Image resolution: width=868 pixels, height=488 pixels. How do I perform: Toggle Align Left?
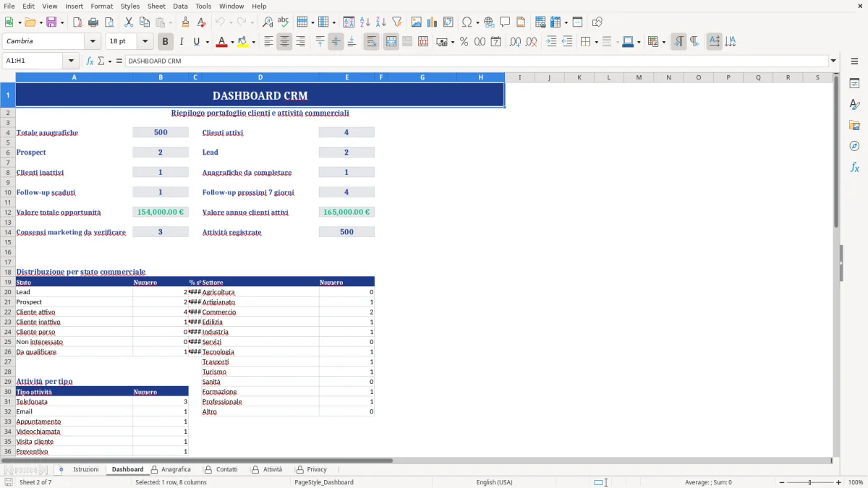(x=268, y=42)
